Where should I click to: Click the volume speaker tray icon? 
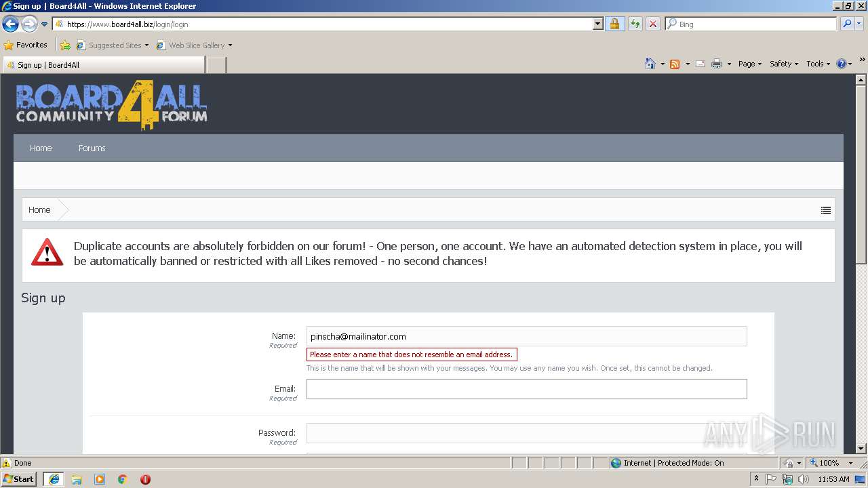[804, 479]
